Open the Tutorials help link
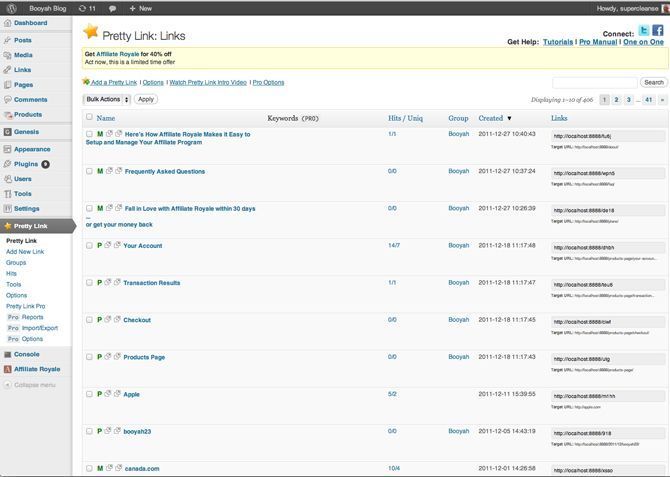The width and height of the screenshot is (670, 477). tap(558, 42)
